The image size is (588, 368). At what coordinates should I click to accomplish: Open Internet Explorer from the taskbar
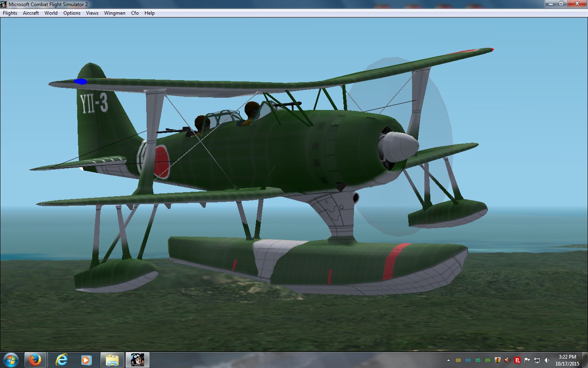point(61,360)
